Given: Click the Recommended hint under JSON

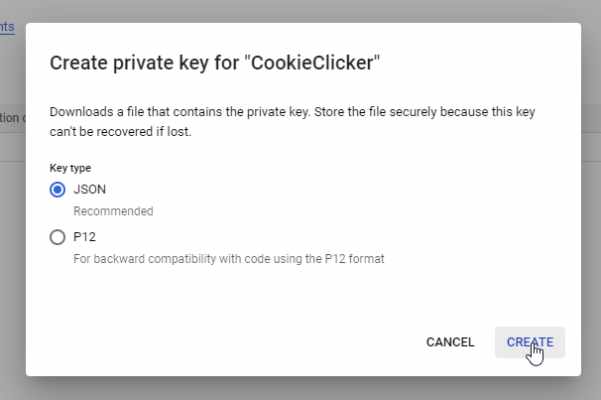Looking at the screenshot, I should [113, 211].
